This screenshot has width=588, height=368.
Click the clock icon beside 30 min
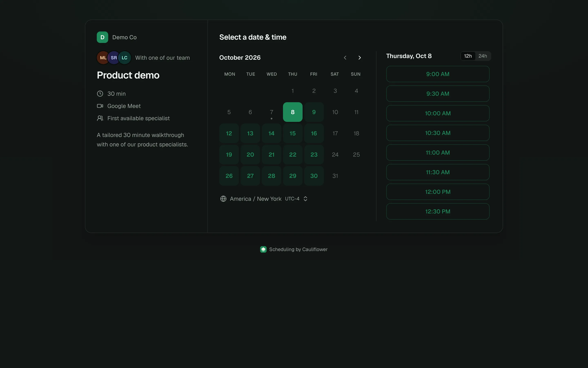point(100,94)
